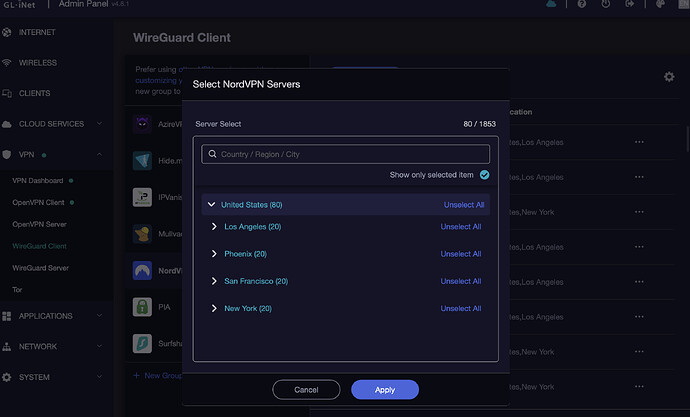Expand the San Francisco (20) servers
This screenshot has width=690, height=417.
215,281
